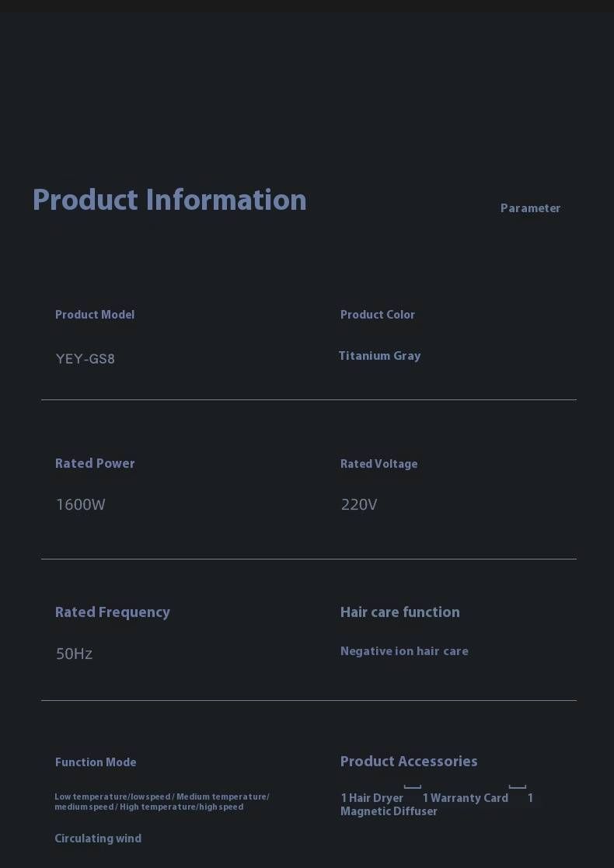Viewport: 614px width, 868px height.
Task: Click the Rated Frequency label
Action: 113,612
